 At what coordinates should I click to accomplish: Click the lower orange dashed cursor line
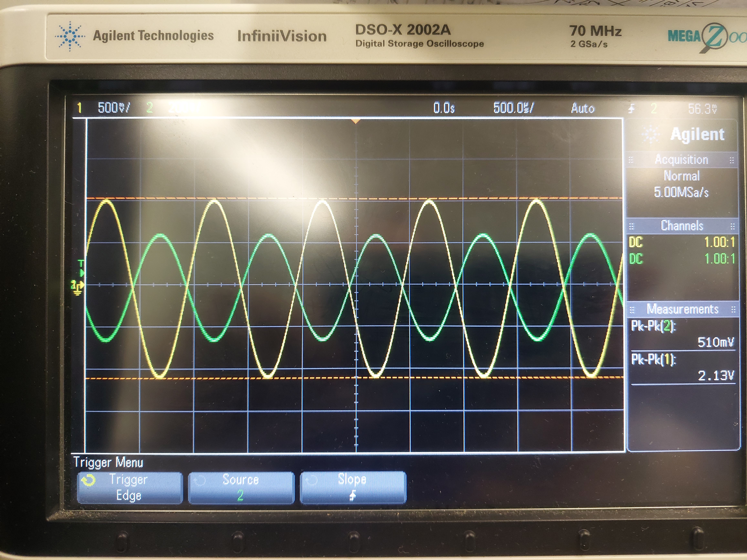(x=354, y=378)
